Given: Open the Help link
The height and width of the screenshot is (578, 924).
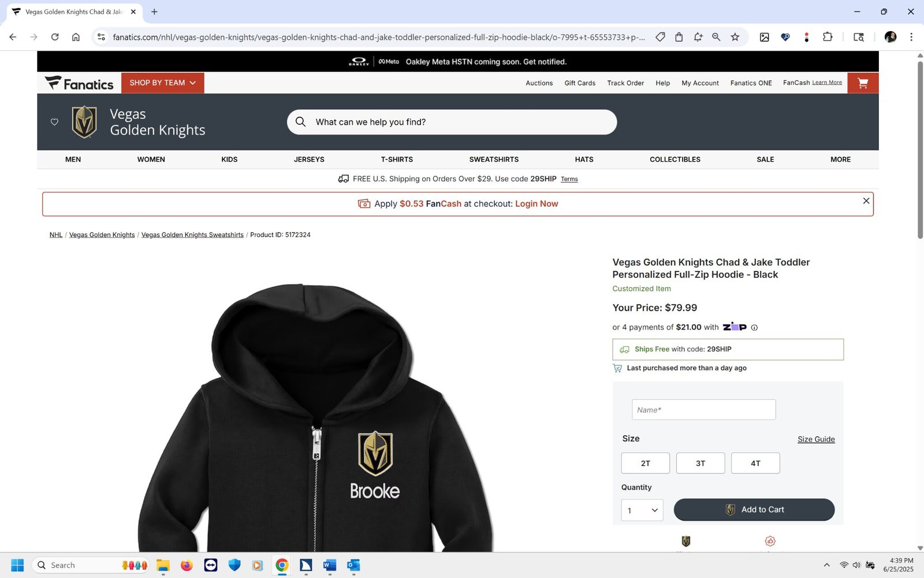Looking at the screenshot, I should point(662,83).
